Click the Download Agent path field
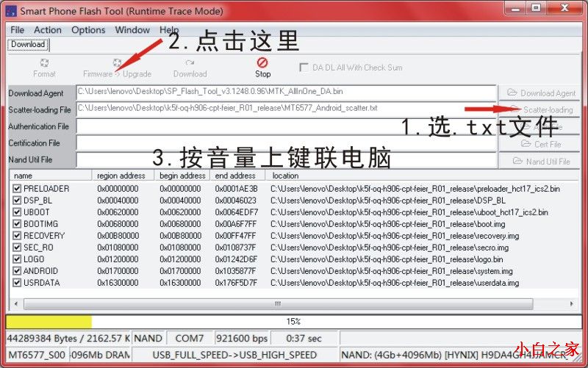 [287, 93]
